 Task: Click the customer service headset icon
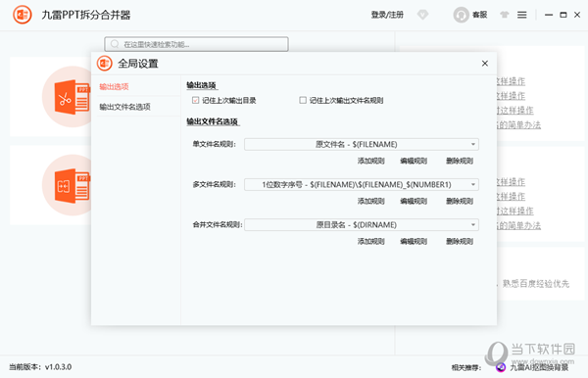click(461, 15)
